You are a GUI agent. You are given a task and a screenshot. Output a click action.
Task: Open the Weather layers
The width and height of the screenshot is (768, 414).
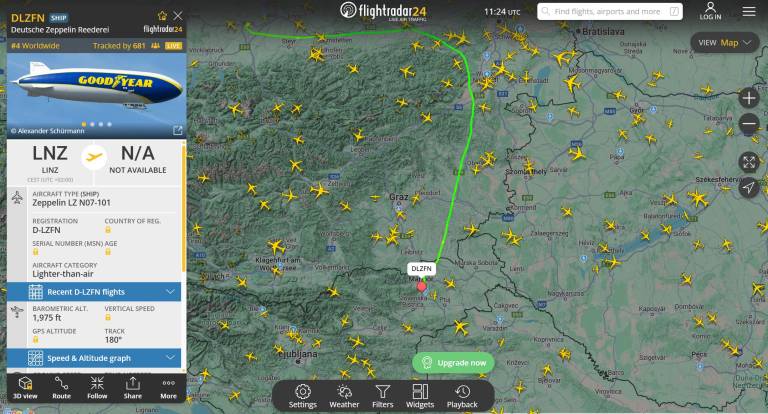344,396
